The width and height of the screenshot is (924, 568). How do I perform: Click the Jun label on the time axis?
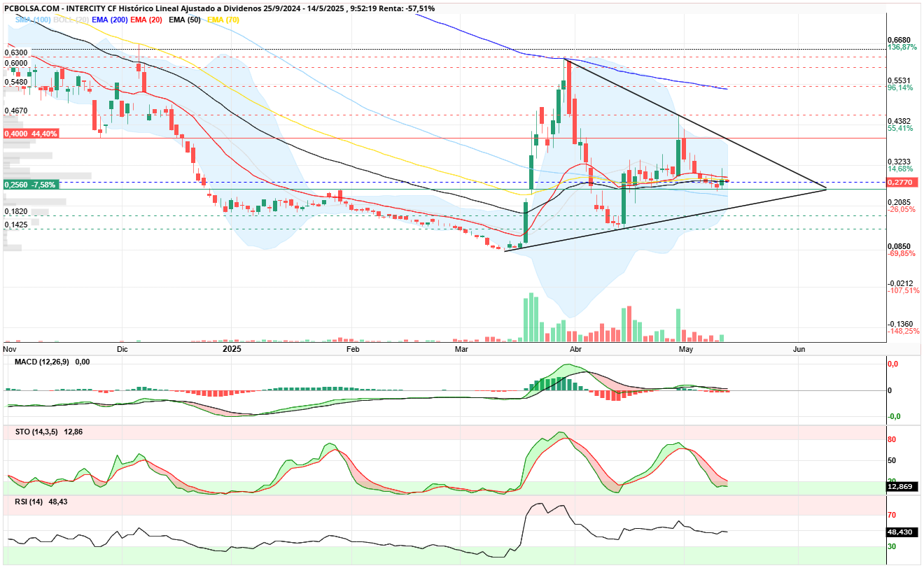click(x=799, y=348)
